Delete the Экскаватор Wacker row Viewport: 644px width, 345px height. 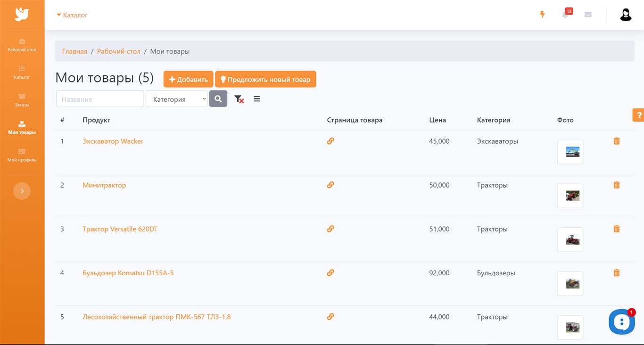click(x=616, y=141)
